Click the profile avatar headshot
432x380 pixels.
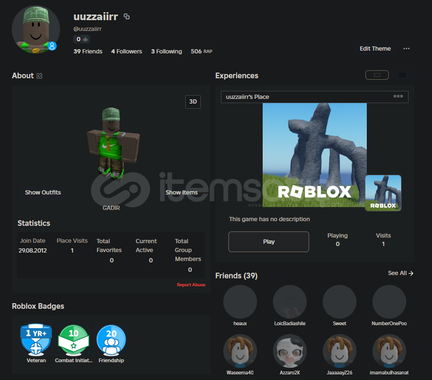click(36, 29)
